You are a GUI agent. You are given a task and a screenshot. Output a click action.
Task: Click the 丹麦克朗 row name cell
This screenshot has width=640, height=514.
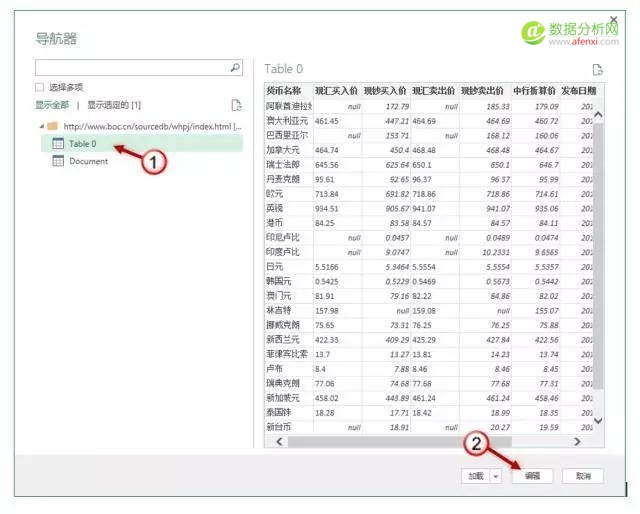tap(288, 179)
